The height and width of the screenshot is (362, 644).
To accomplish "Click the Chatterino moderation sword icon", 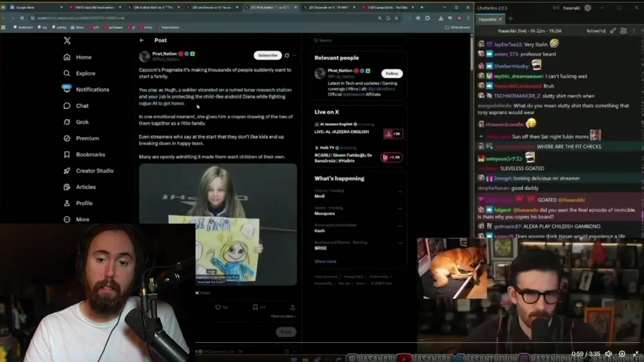I will [x=612, y=31].
